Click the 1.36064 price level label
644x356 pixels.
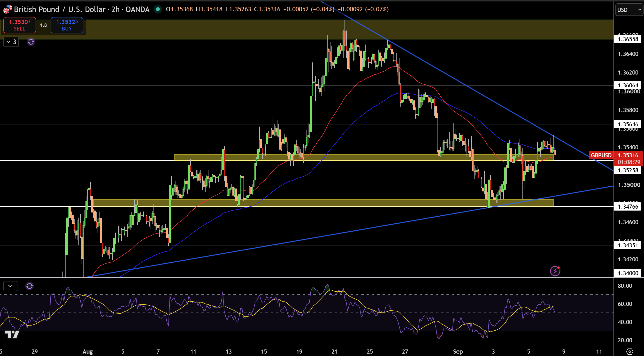click(x=628, y=85)
